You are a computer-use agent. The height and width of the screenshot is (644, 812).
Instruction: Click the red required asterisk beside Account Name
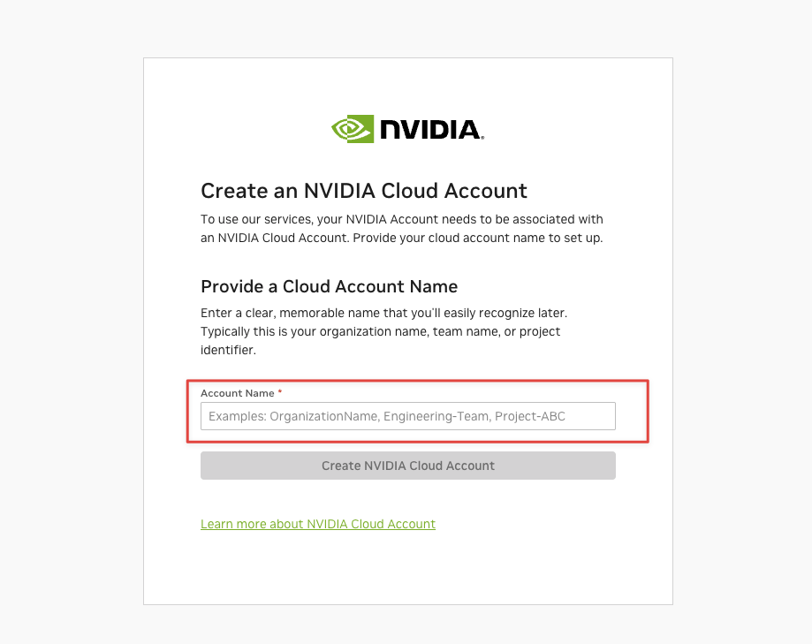click(280, 392)
